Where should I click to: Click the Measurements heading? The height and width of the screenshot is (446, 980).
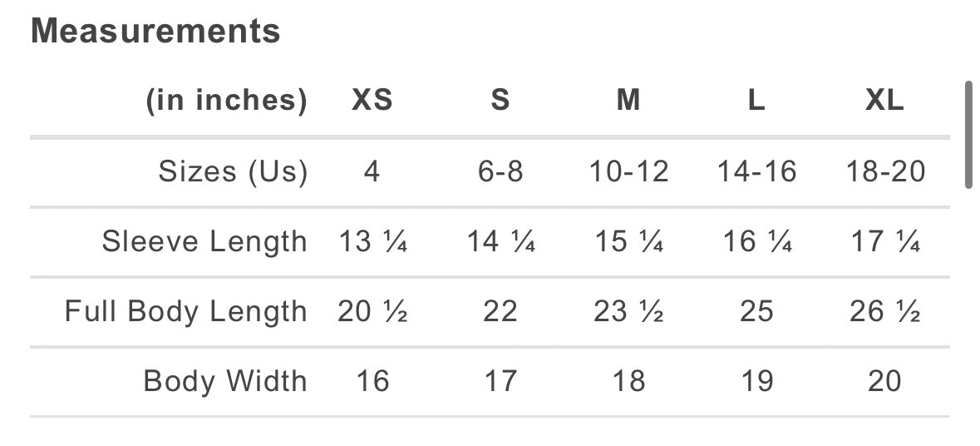pos(155,32)
